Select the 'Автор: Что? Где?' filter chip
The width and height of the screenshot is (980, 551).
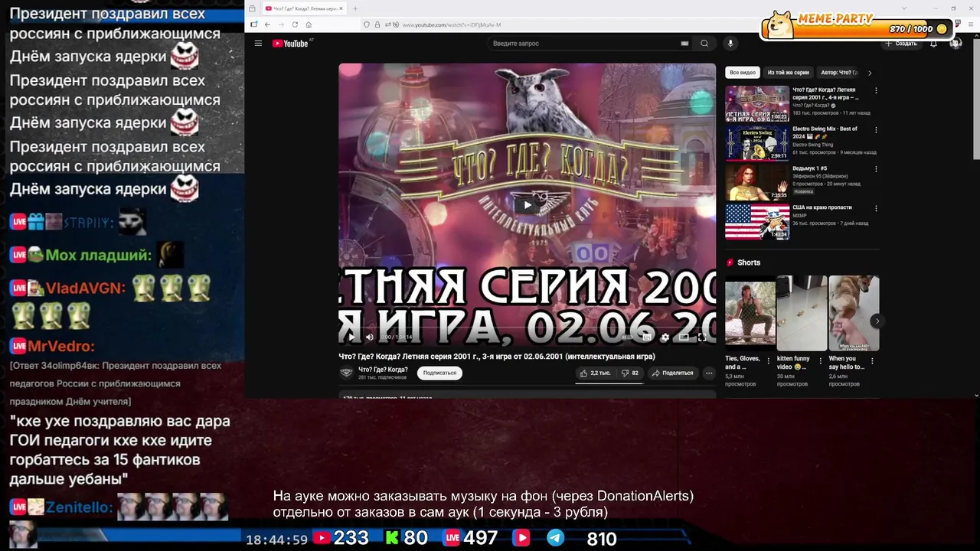pyautogui.click(x=839, y=73)
